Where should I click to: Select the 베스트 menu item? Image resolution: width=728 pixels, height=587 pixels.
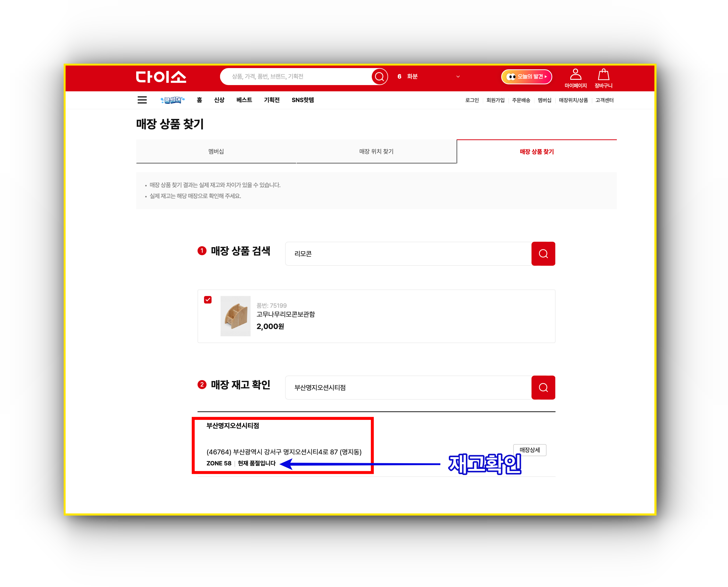click(x=244, y=100)
